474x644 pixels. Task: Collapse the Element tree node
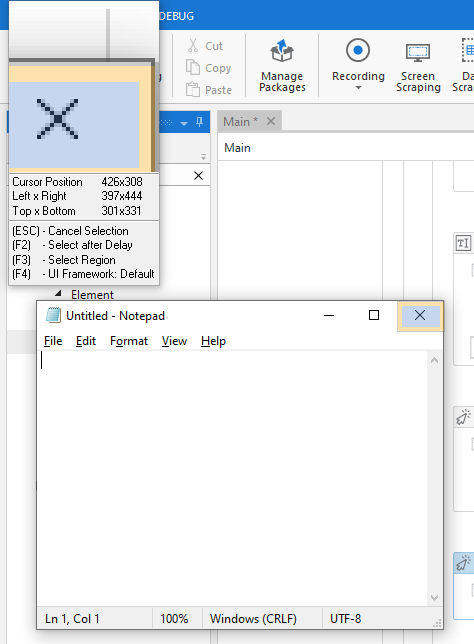[x=58, y=294]
